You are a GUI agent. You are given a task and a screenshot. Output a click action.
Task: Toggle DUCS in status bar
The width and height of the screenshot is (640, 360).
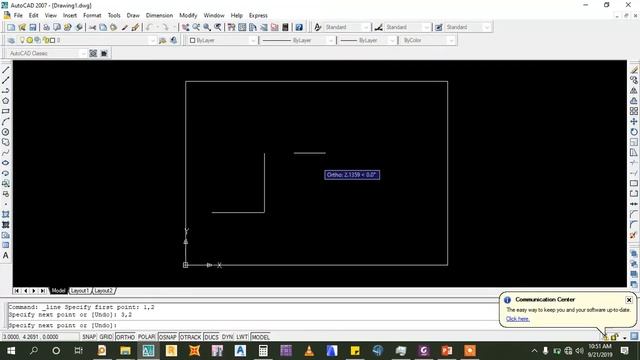(x=211, y=337)
